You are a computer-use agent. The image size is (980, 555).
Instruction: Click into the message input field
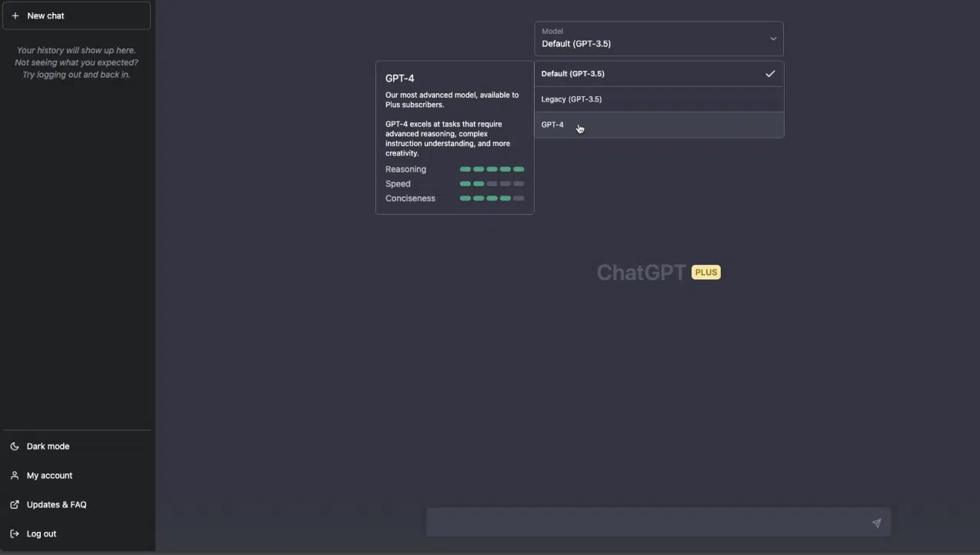pos(646,523)
